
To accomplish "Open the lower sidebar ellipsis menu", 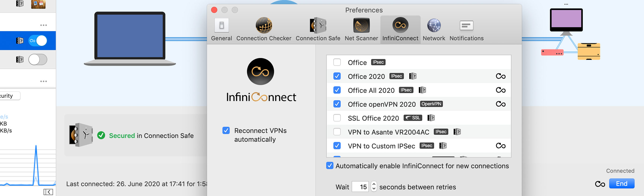I will 43,81.
